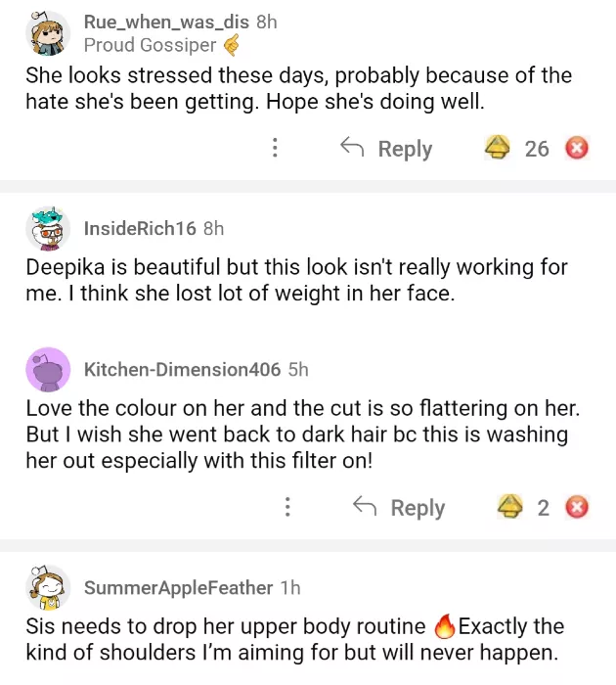The width and height of the screenshot is (616, 685).
Task: Click the curved arrow reply icon on Rue's comment
Action: [x=352, y=148]
